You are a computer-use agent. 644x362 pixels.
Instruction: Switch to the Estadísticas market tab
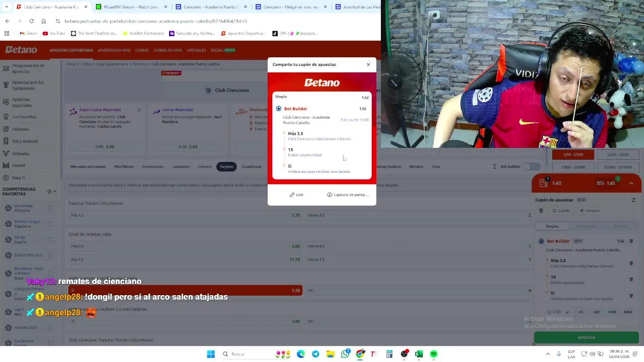tap(252, 166)
